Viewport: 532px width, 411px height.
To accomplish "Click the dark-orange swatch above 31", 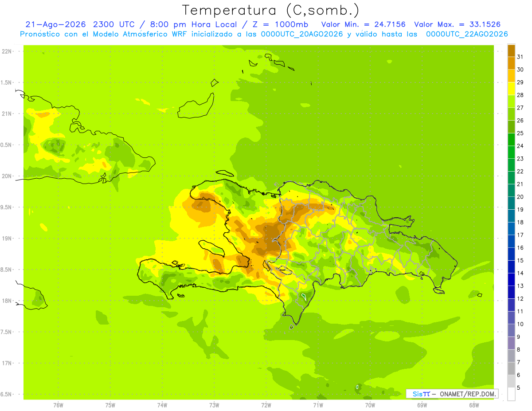I will point(511,51).
